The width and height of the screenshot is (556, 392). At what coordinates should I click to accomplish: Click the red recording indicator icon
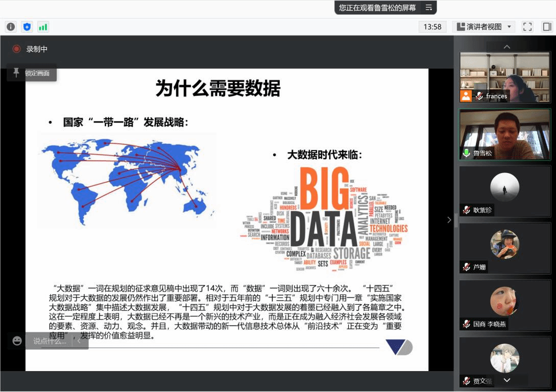pos(16,49)
